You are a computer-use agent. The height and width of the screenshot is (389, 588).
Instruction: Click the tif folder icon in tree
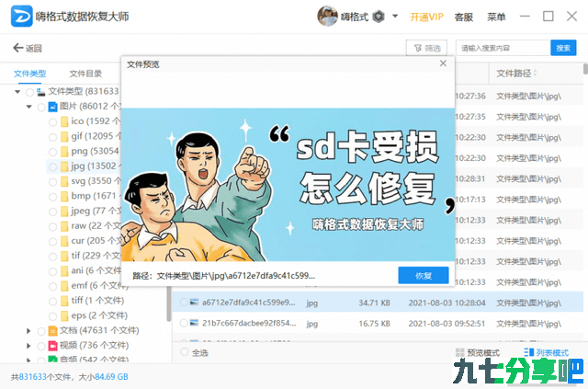[x=64, y=256]
